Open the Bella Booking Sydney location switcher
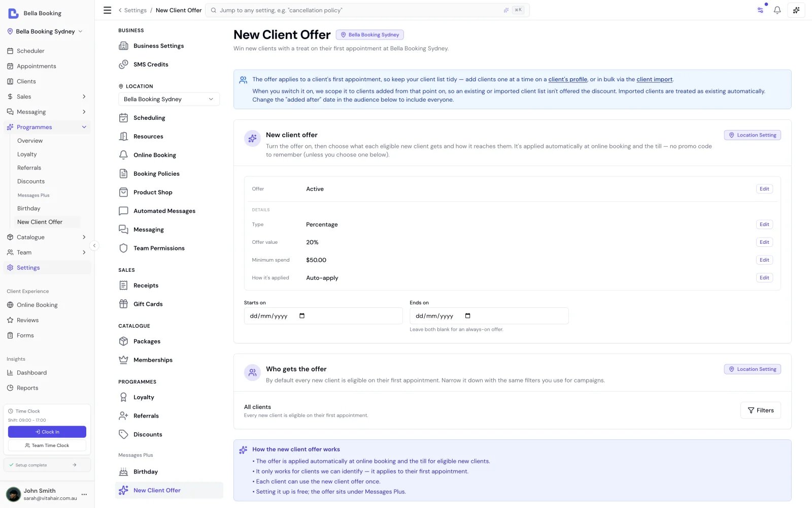 pyautogui.click(x=45, y=31)
